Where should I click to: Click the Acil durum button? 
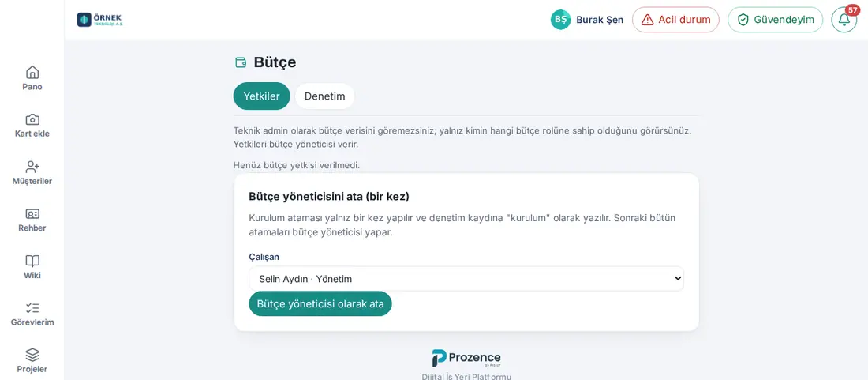point(675,20)
